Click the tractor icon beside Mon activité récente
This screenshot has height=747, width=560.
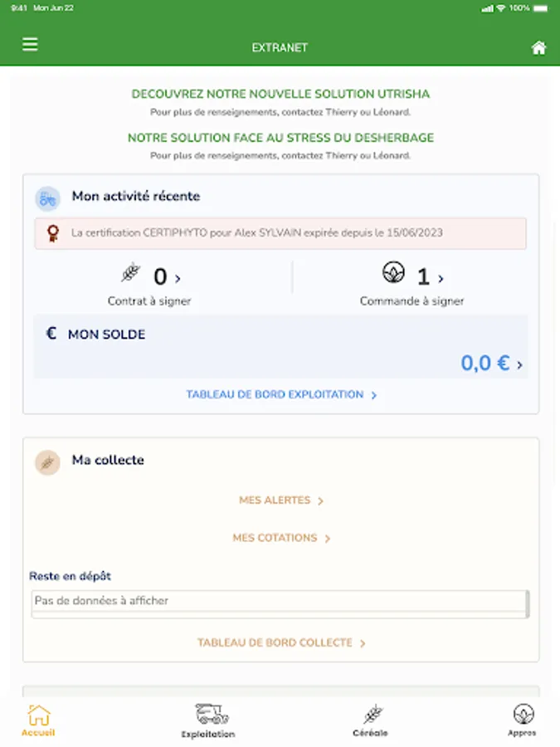pos(47,198)
